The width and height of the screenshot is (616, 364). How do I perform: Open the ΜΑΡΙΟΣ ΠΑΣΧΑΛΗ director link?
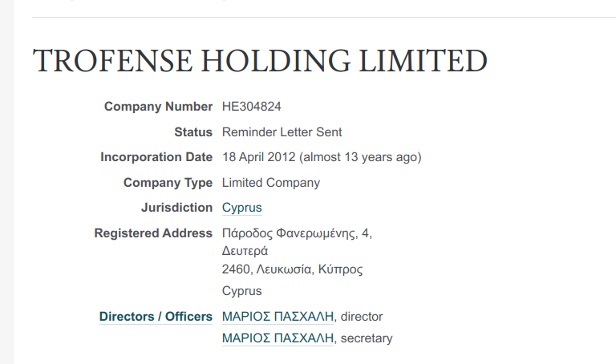pos(278,317)
